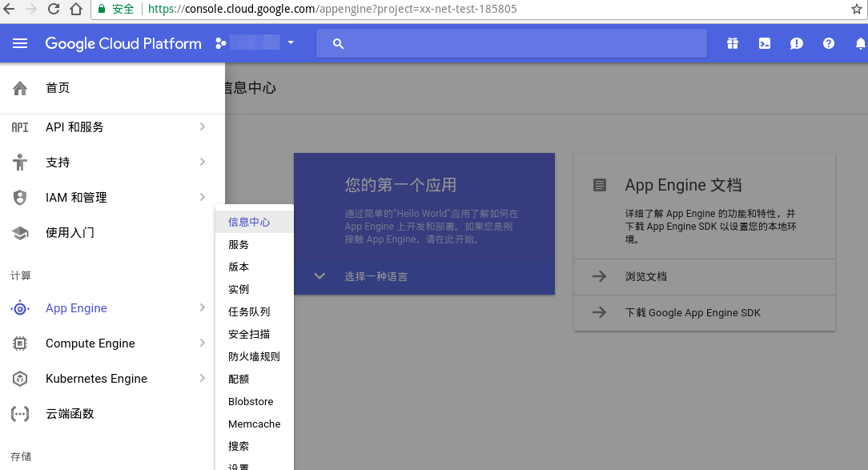Open the hamburger navigation menu
The height and width of the screenshot is (470, 868).
tap(20, 43)
